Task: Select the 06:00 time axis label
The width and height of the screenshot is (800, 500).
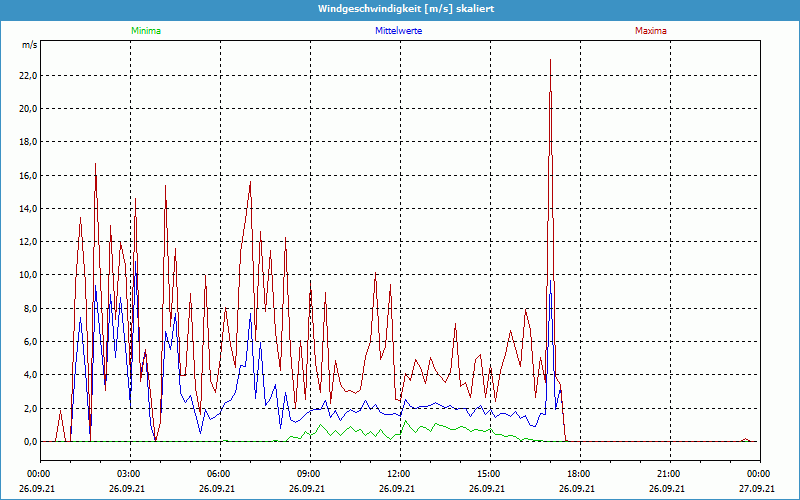Action: pyautogui.click(x=219, y=474)
